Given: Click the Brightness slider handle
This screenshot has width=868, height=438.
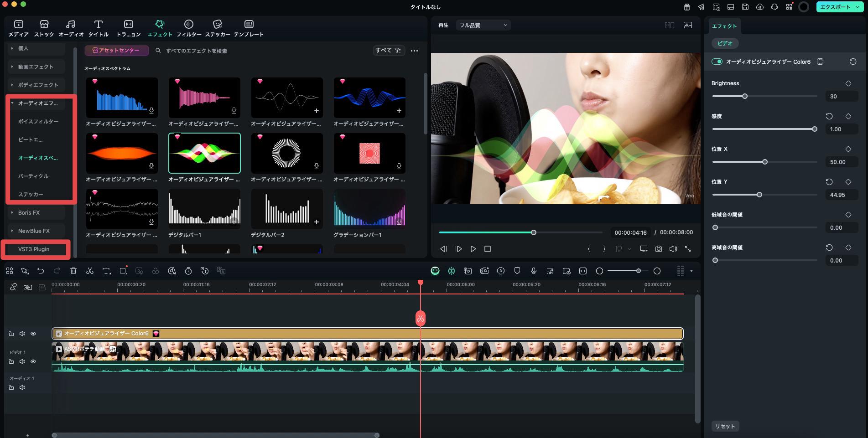Looking at the screenshot, I should tap(744, 96).
